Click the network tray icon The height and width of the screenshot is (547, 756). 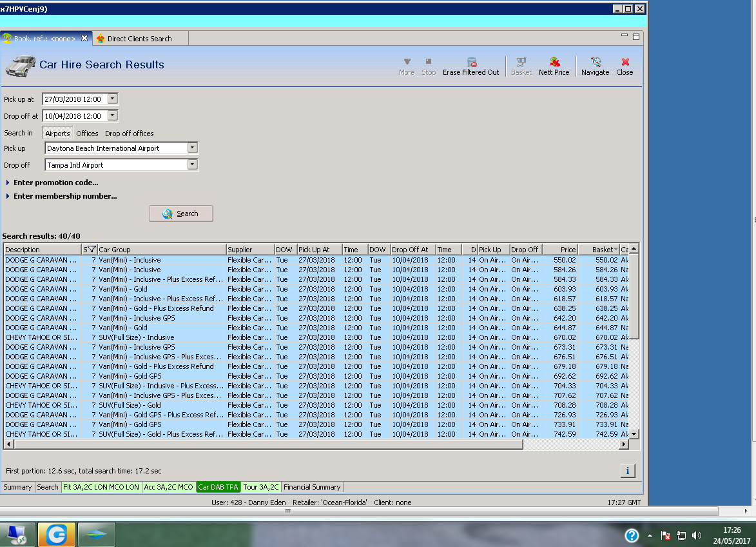click(x=681, y=535)
